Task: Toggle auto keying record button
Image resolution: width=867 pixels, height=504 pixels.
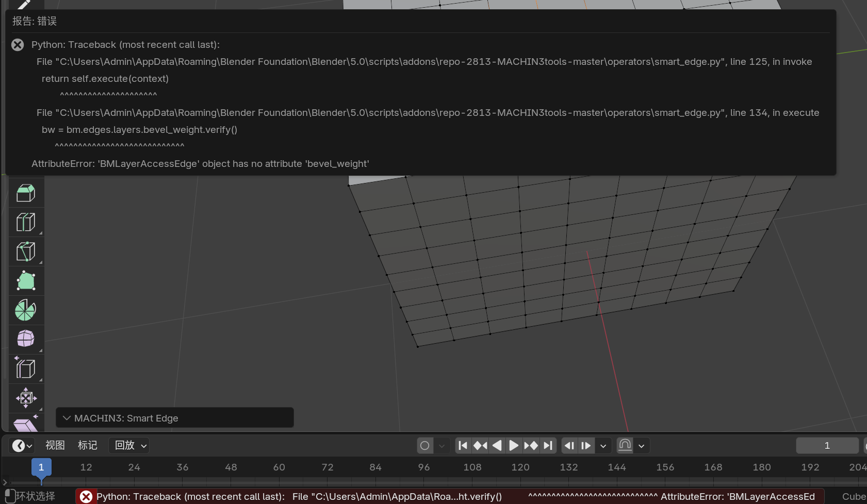Action: 424,445
